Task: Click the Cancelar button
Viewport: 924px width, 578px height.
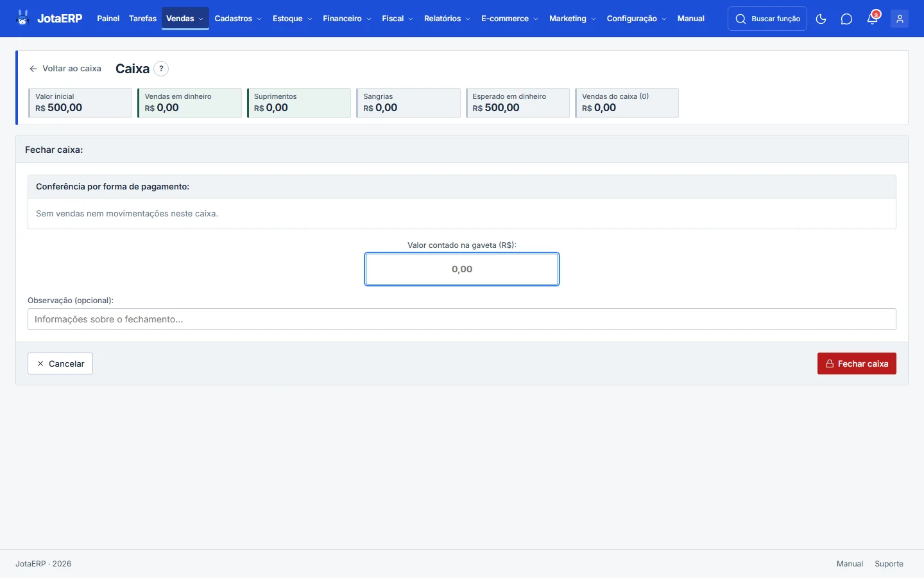Action: tap(60, 363)
